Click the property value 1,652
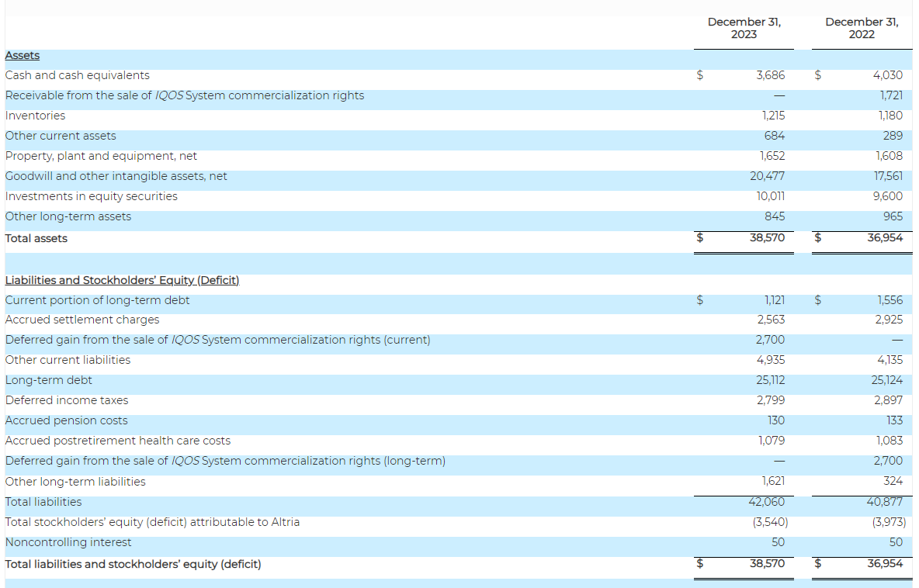The height and width of the screenshot is (588, 919). tap(772, 157)
